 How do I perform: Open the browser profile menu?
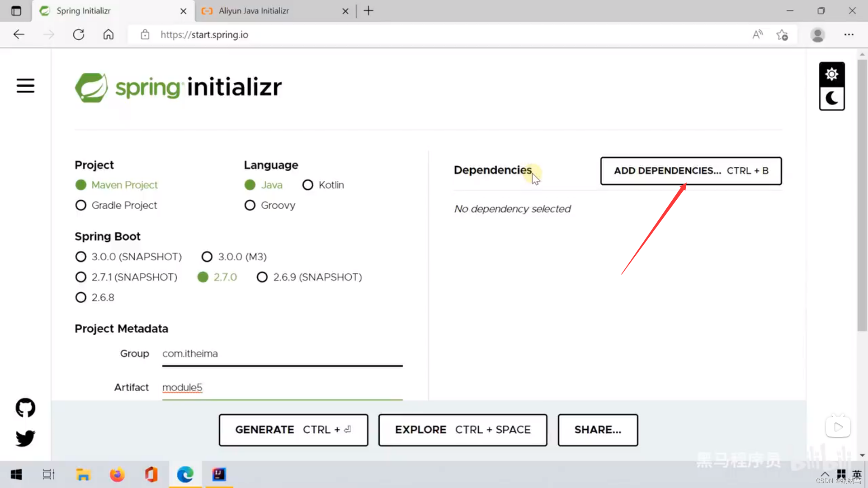817,35
